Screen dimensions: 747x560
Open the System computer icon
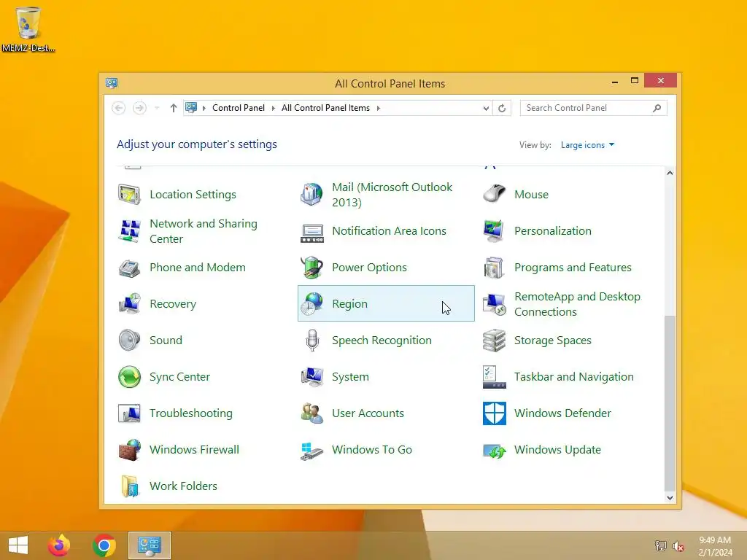(x=311, y=377)
